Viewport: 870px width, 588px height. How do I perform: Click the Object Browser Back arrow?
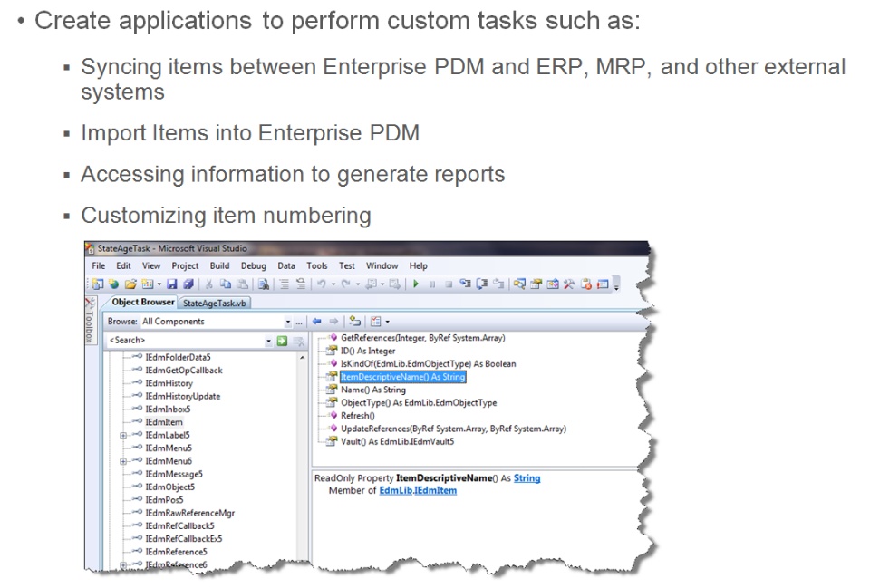[x=317, y=322]
